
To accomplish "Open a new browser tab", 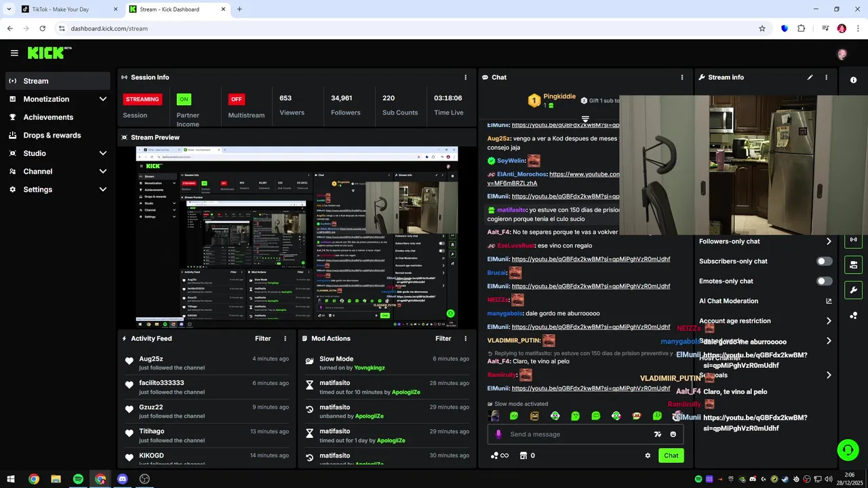I will coord(239,9).
